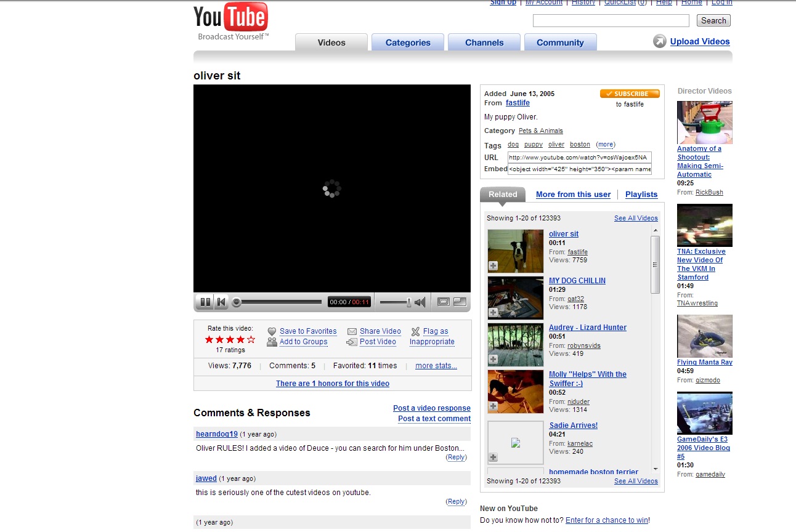Viewport: 796px width, 532px height.
Task: Open the Categories tab
Action: tap(408, 42)
